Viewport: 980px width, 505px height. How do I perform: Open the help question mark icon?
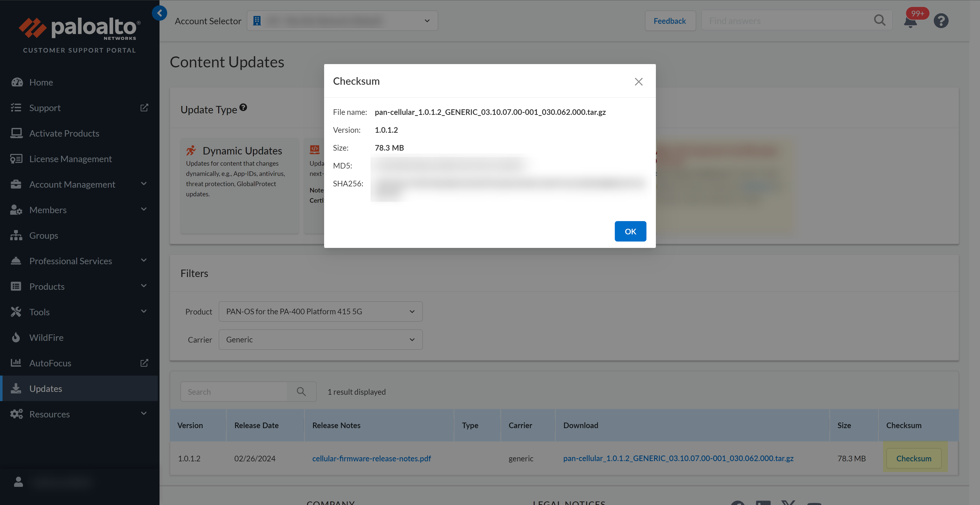coord(941,21)
